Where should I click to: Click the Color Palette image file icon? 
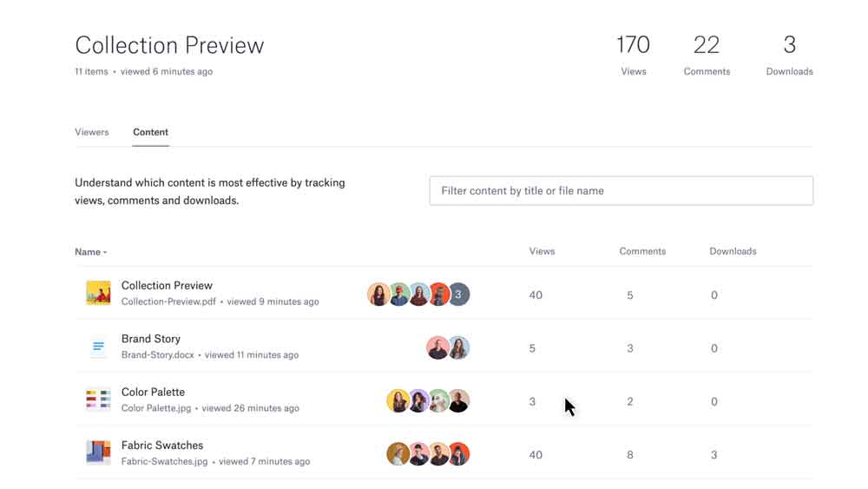point(98,400)
